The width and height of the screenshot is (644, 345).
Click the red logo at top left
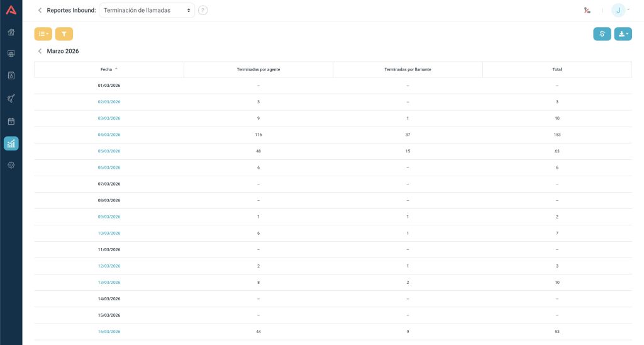pos(11,10)
